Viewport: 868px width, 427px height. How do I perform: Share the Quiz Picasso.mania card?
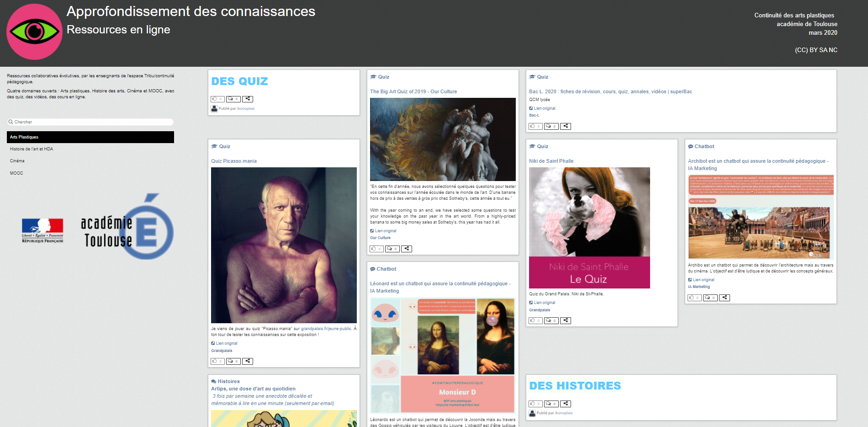coord(248,361)
